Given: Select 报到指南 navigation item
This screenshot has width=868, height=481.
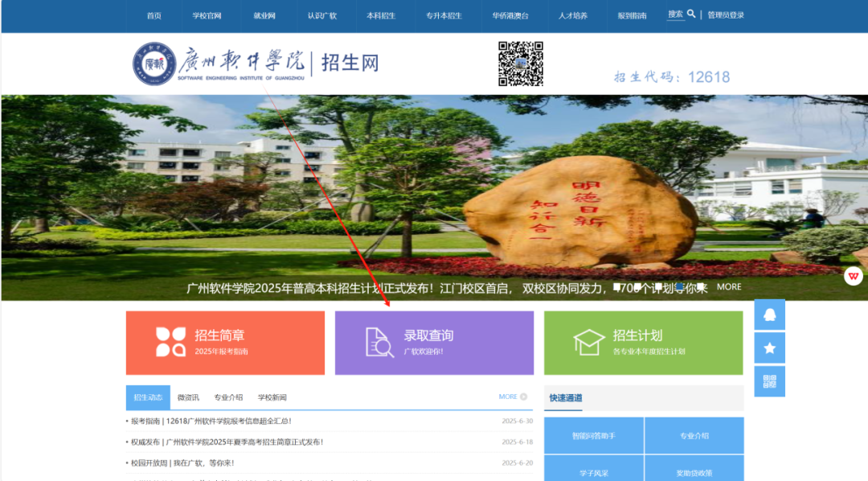Looking at the screenshot, I should [633, 15].
